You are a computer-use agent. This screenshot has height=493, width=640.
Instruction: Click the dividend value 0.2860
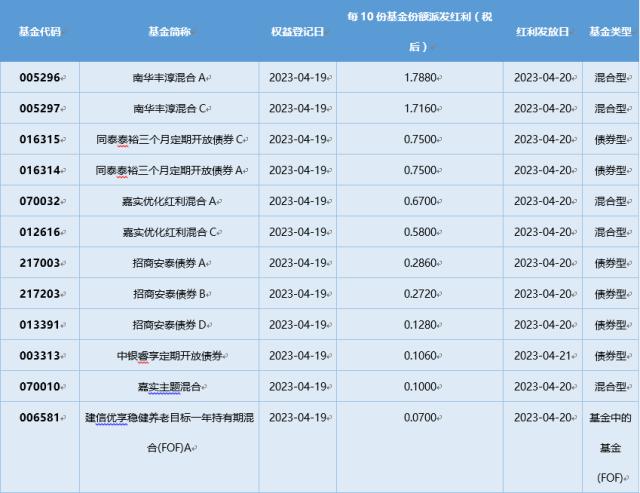click(420, 263)
